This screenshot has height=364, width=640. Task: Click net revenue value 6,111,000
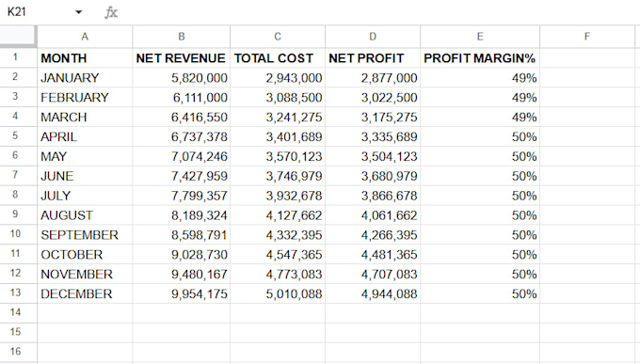182,97
